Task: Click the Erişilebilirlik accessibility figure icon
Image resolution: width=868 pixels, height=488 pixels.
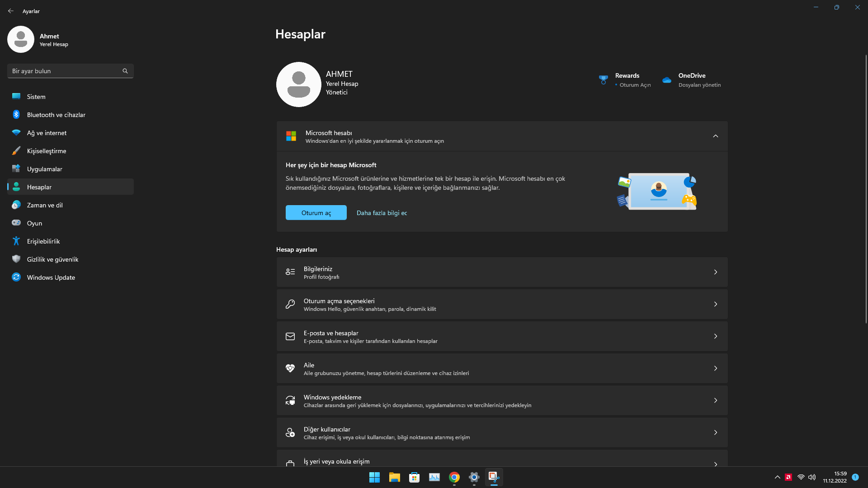Action: 16,241
